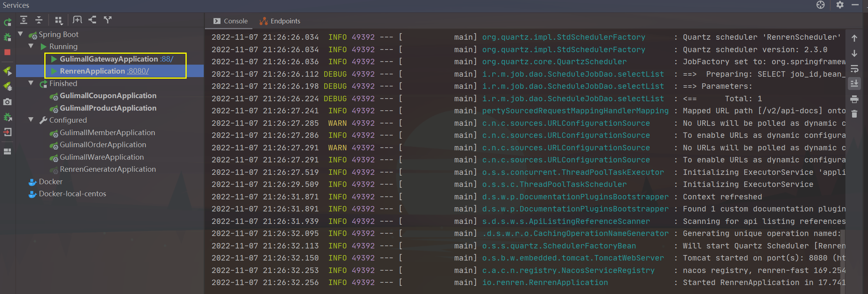Click the green rocket run-configuration icon
The height and width of the screenshot is (294, 868).
click(x=7, y=71)
